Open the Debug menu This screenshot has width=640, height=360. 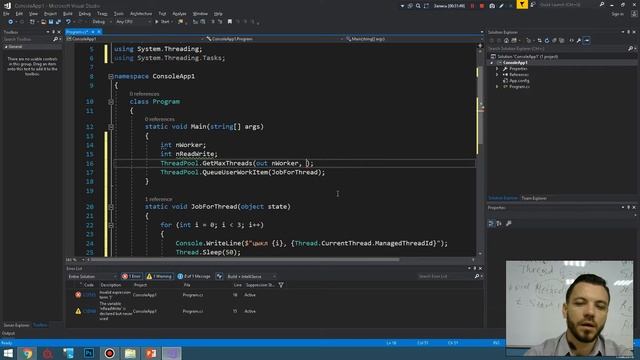pos(84,13)
